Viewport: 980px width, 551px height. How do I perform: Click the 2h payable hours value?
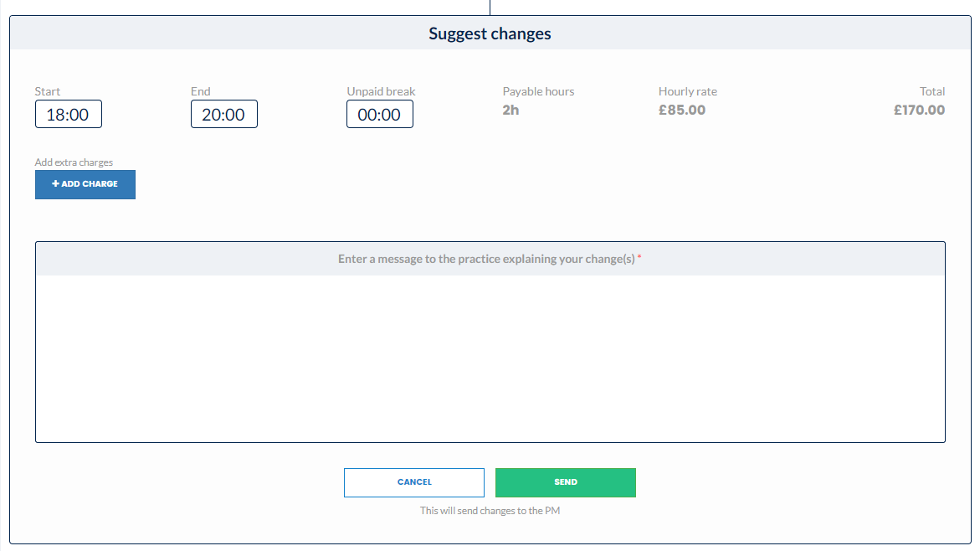point(511,110)
